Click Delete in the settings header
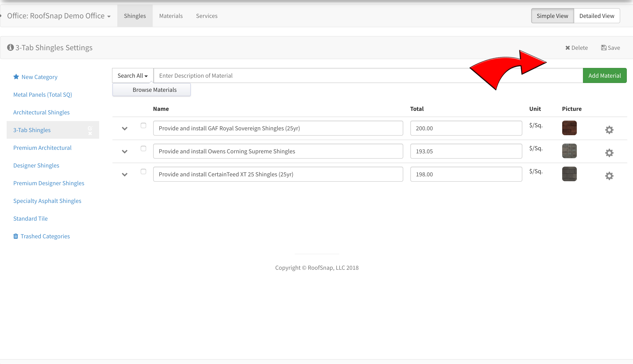The width and height of the screenshot is (633, 364). click(x=577, y=48)
